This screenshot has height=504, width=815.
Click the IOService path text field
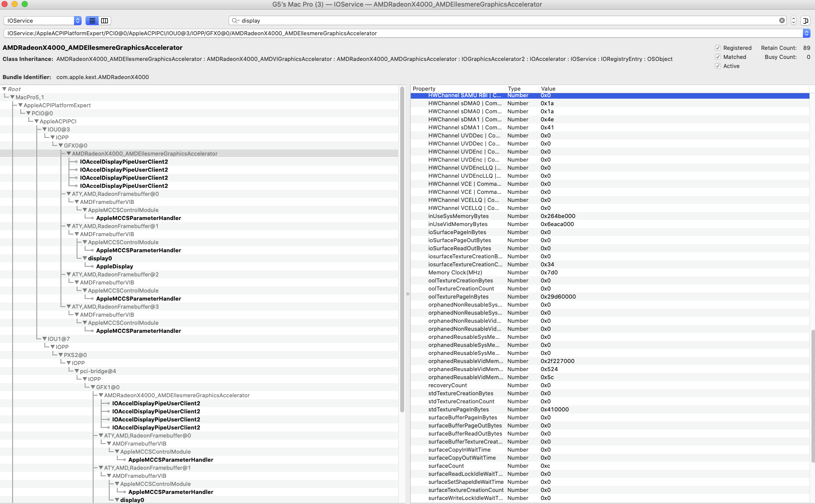click(403, 33)
